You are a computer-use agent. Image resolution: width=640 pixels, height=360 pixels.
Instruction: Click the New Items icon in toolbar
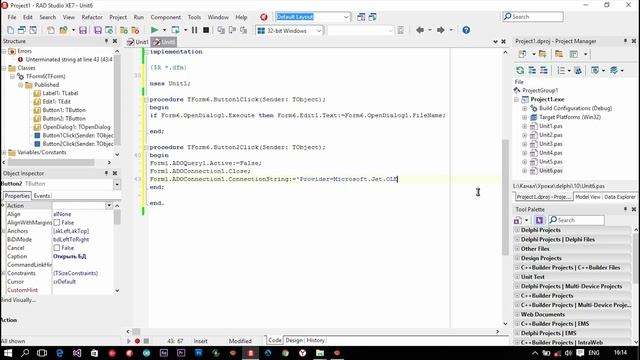click(11, 30)
